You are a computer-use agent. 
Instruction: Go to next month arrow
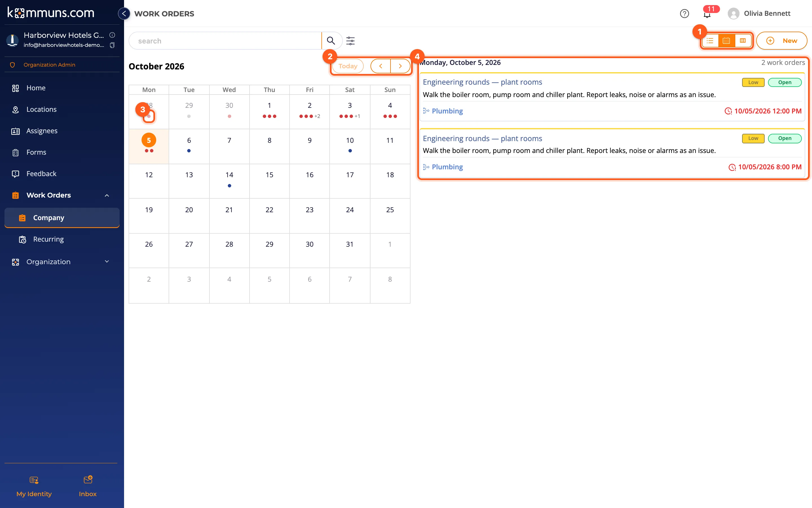[400, 66]
